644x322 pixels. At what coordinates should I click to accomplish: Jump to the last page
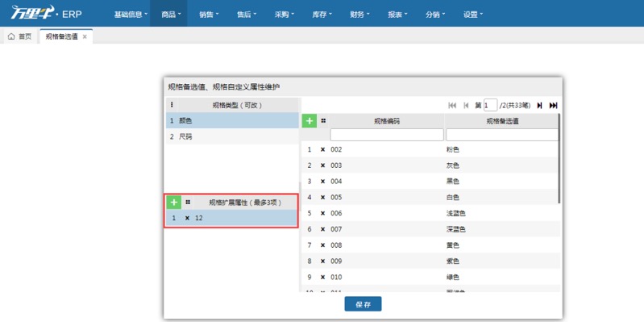(553, 106)
